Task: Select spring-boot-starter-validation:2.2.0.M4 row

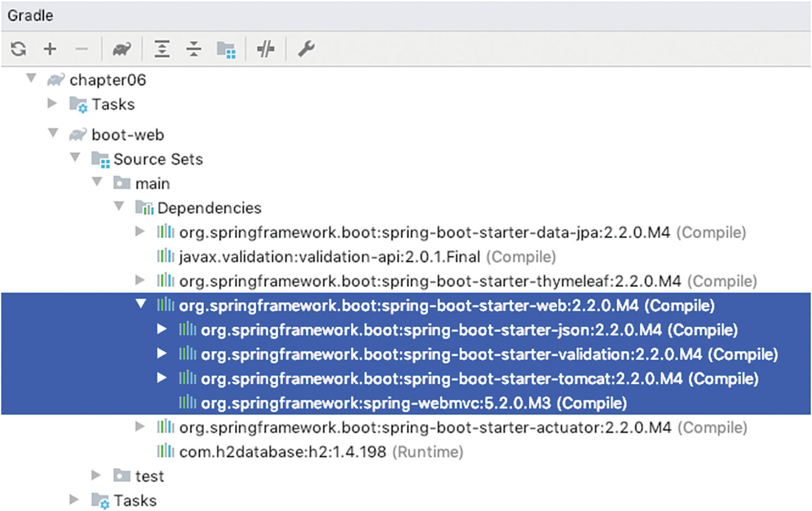Action: (406, 354)
